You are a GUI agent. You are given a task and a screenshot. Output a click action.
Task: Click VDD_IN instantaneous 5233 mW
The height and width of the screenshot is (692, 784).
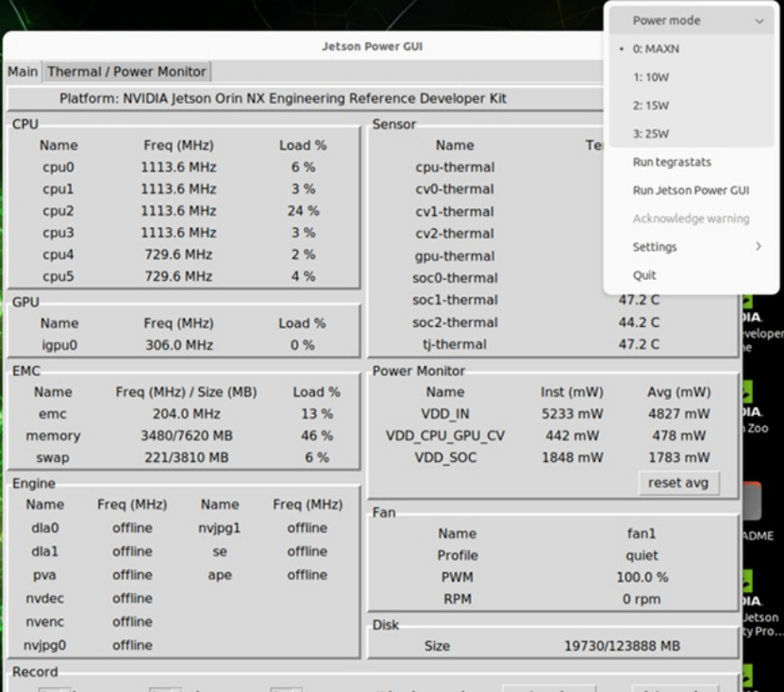click(572, 414)
